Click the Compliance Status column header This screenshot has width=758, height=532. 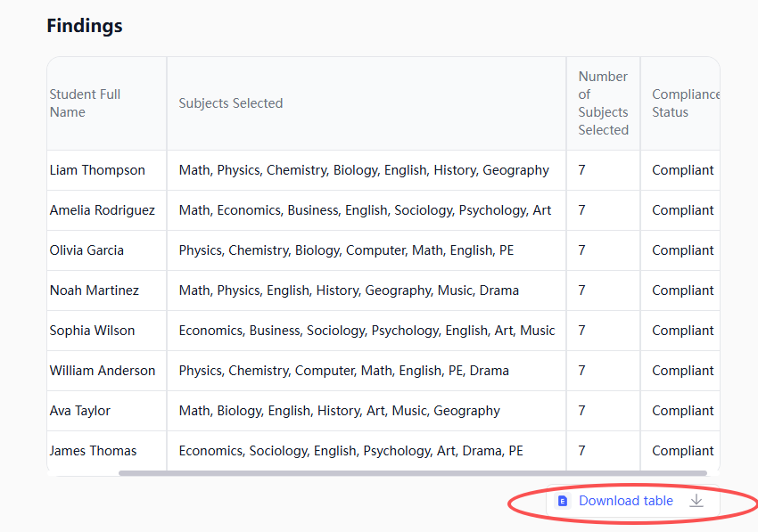(684, 103)
